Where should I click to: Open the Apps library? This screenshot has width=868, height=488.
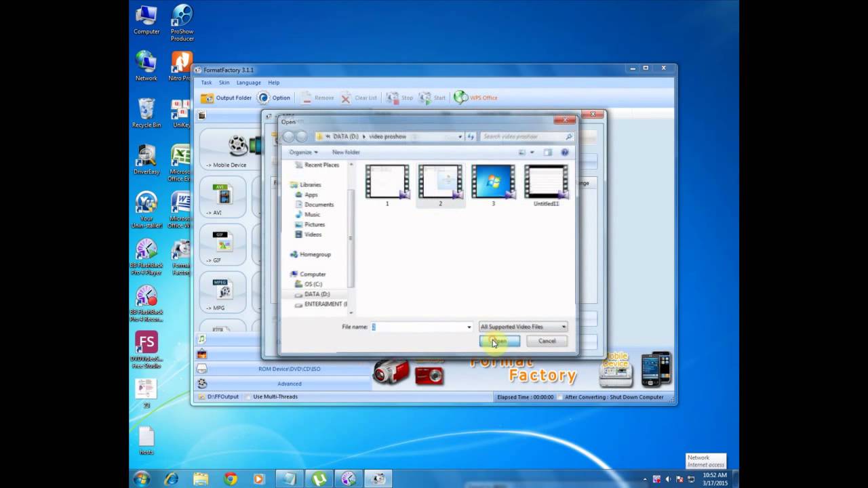pos(307,195)
